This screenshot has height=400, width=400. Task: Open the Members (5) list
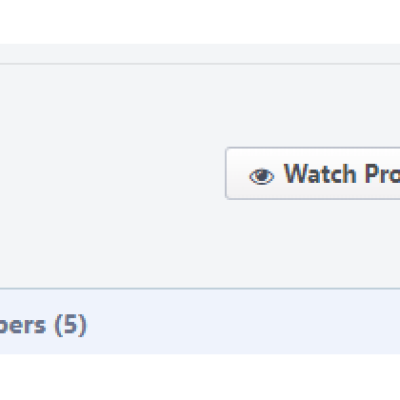coord(43,325)
